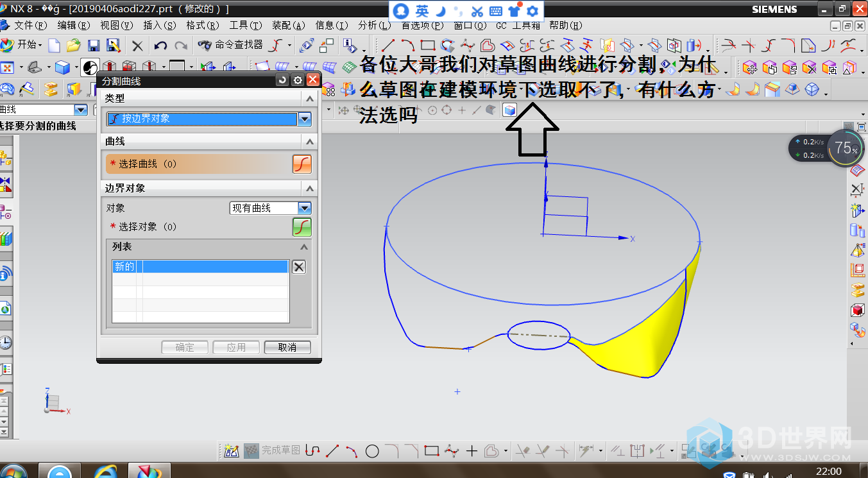The image size is (868, 478).
Task: Open the 现有曲线 object dropdown
Action: point(305,208)
